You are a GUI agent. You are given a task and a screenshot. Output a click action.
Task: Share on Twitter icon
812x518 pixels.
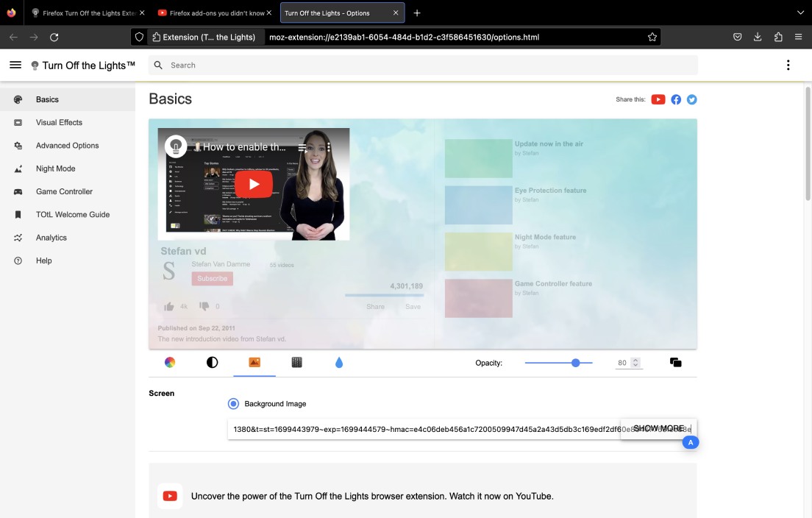(692, 99)
